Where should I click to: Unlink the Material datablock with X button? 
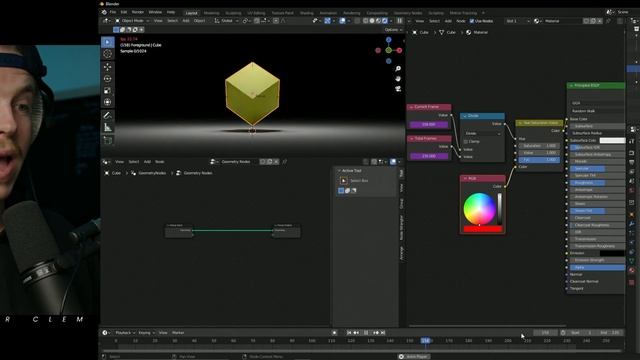pyautogui.click(x=600, y=21)
